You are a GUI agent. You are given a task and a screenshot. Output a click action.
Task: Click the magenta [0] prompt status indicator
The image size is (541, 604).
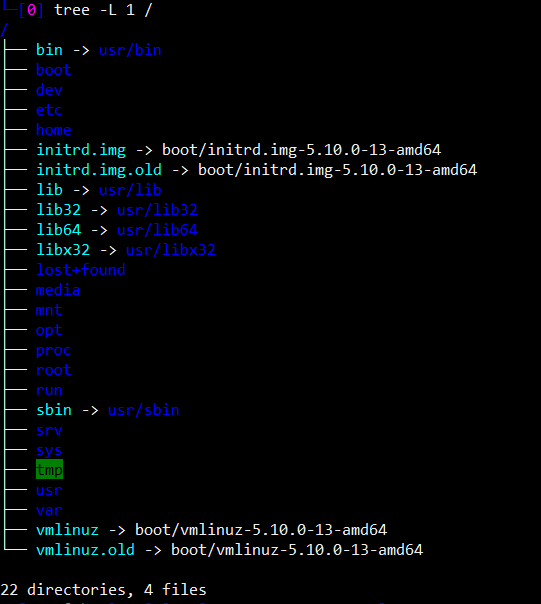pyautogui.click(x=31, y=10)
